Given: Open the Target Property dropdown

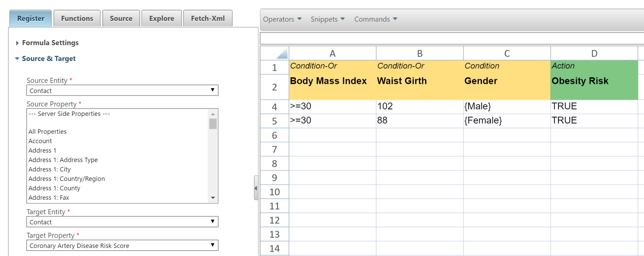Looking at the screenshot, I should pos(122,245).
